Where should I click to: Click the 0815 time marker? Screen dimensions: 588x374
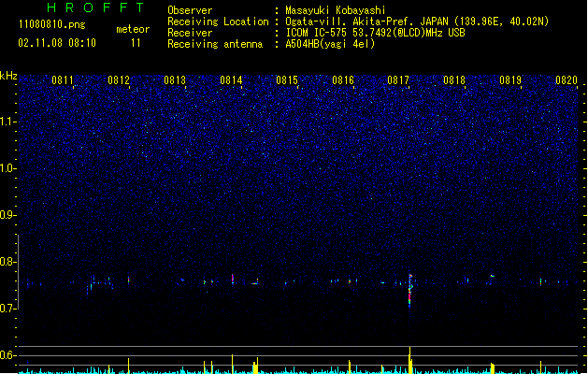(x=287, y=80)
